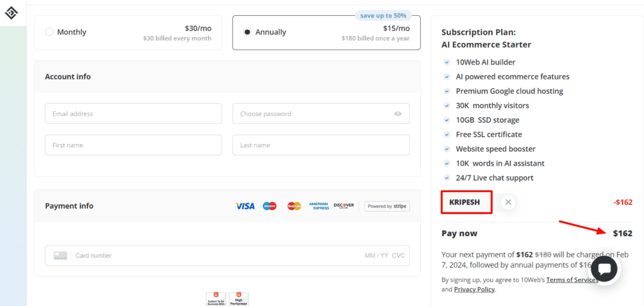Click checkmark beside Premium Google cloud hosting
The image size is (644, 306).
[x=447, y=91]
